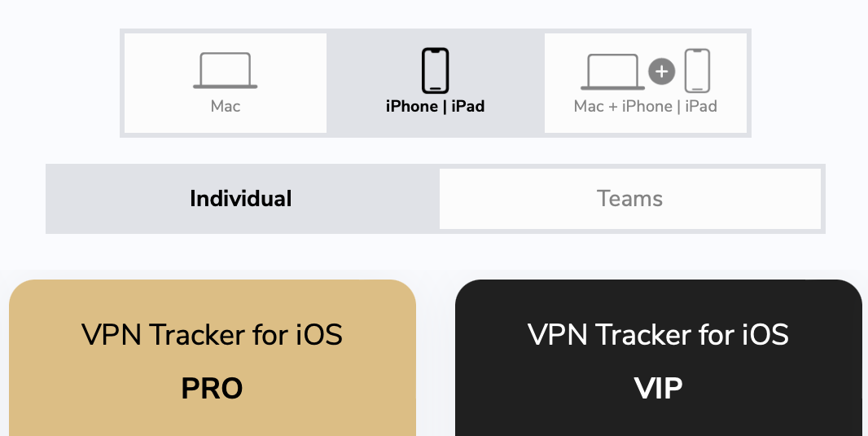Switch to the Teams plans

tap(630, 199)
